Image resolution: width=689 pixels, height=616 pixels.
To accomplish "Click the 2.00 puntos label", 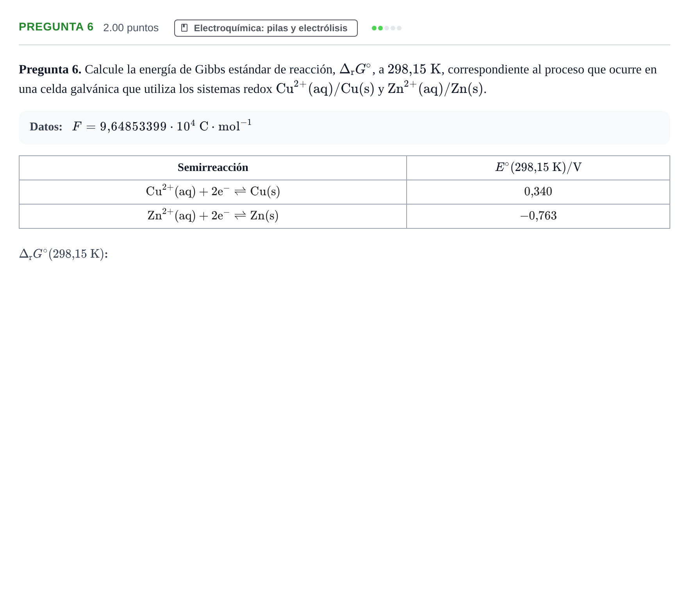I will [x=131, y=28].
